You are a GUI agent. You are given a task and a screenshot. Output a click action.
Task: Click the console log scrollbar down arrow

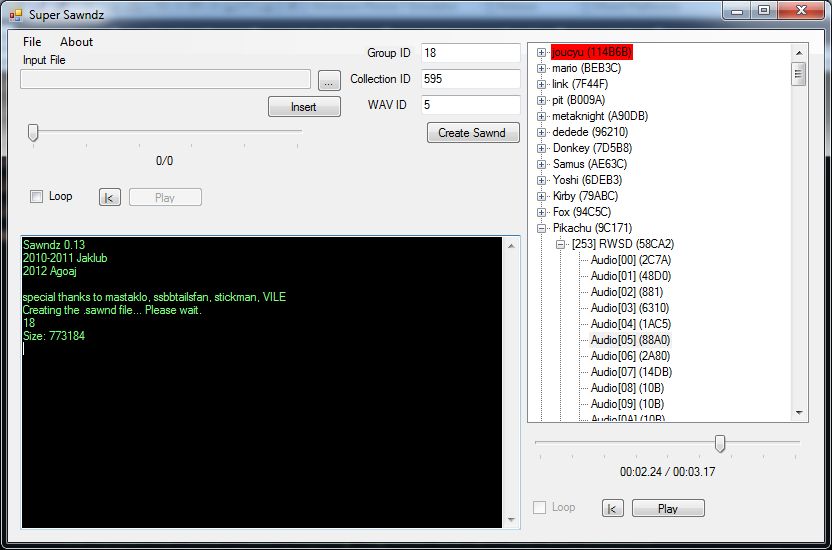pyautogui.click(x=510, y=520)
